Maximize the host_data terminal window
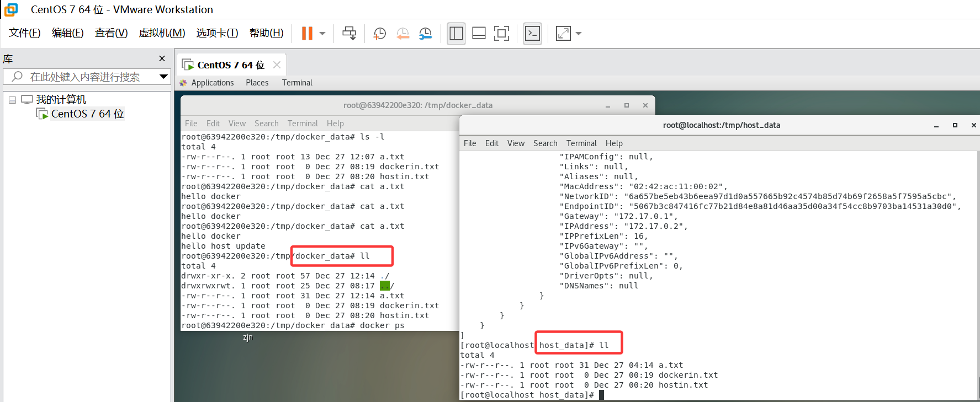980x402 pixels. pos(955,125)
